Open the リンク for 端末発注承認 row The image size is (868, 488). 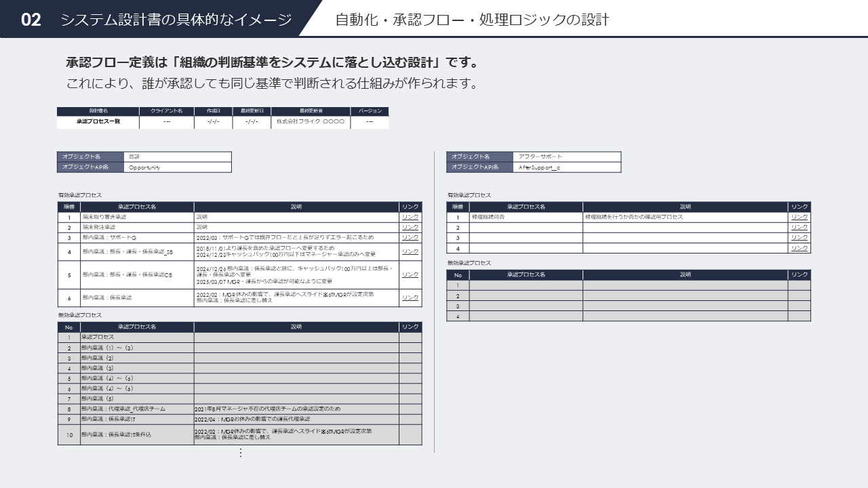[x=410, y=228]
